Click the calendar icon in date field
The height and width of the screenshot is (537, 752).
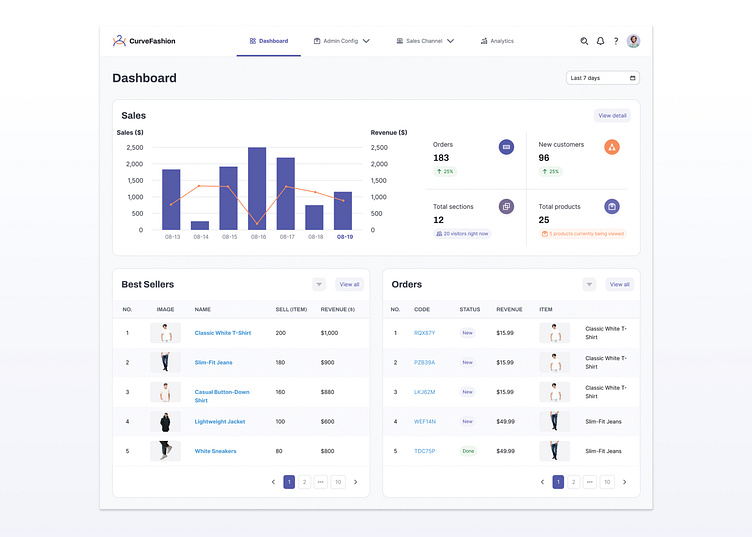tap(633, 78)
